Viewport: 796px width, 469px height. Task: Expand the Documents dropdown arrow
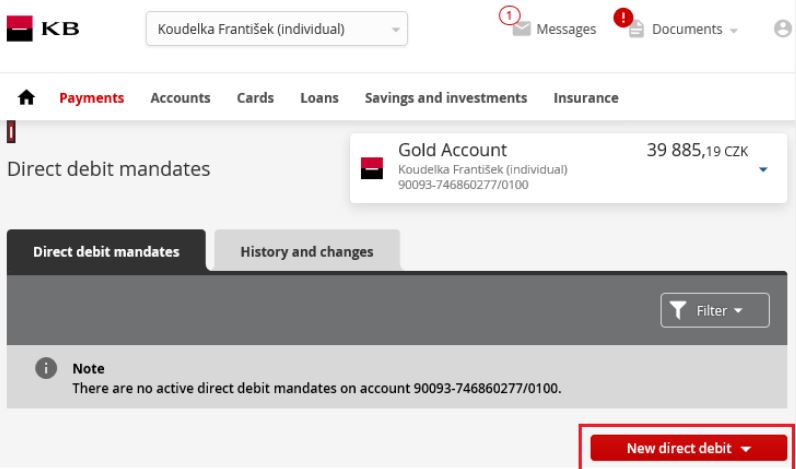(x=734, y=31)
